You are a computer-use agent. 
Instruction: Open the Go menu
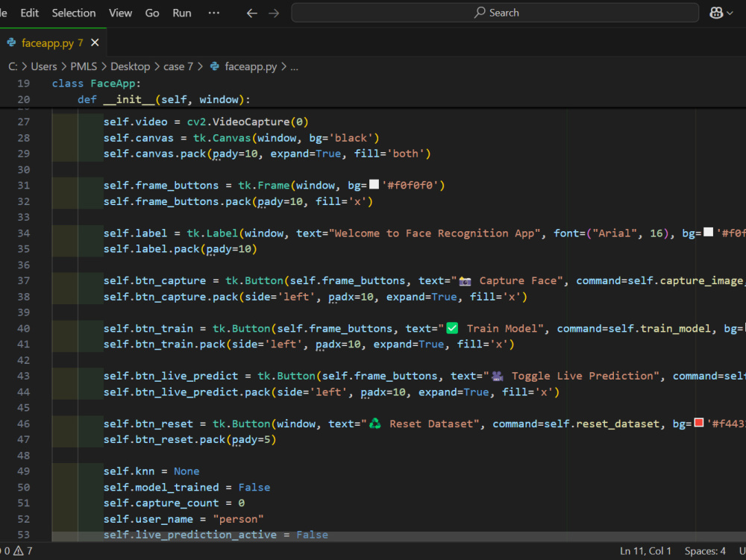152,13
